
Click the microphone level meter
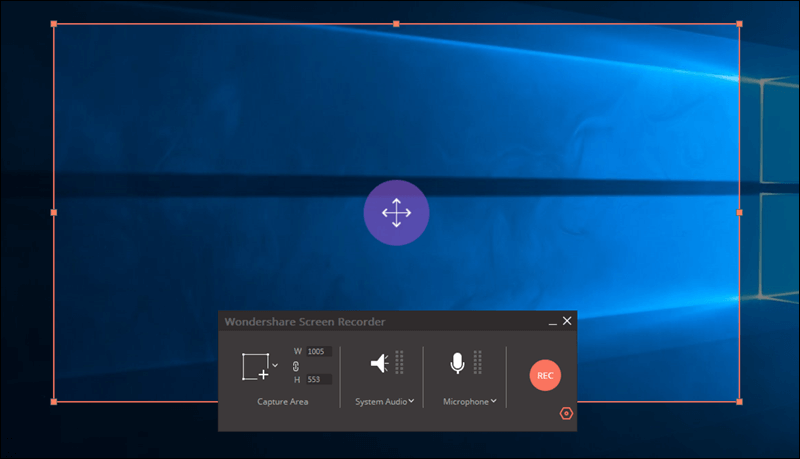(478, 362)
